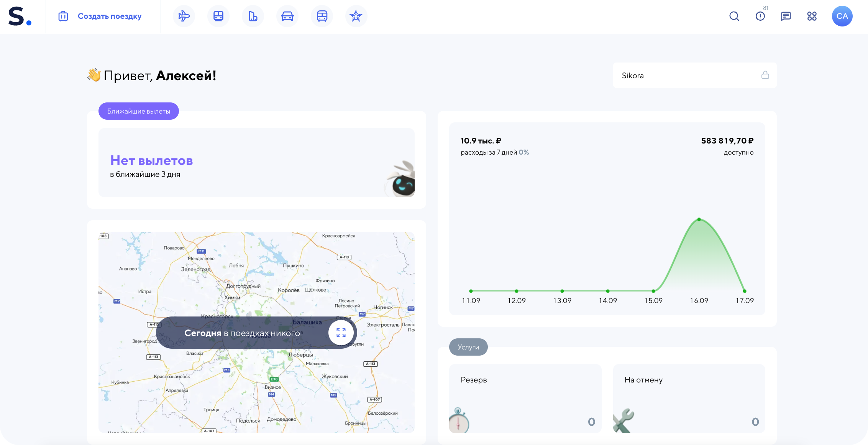Viewport: 868px width, 445px height.
Task: Open the star VIP services icon
Action: click(x=356, y=16)
